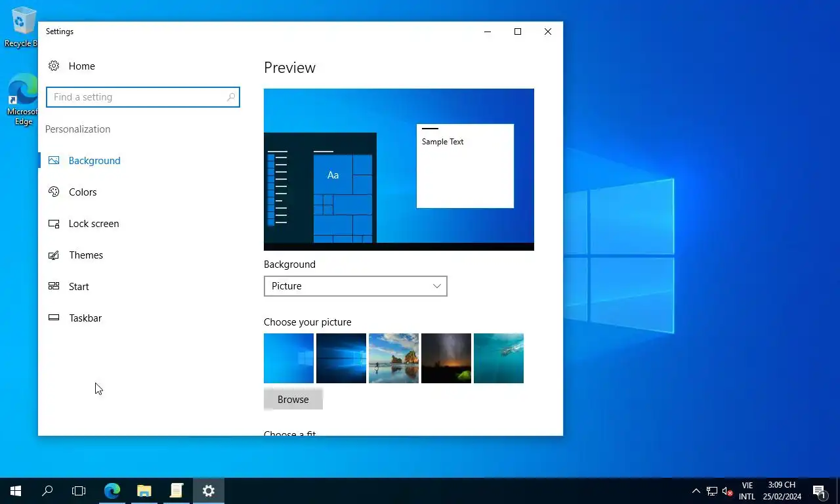
Task: Click the Browse button
Action: 293,399
